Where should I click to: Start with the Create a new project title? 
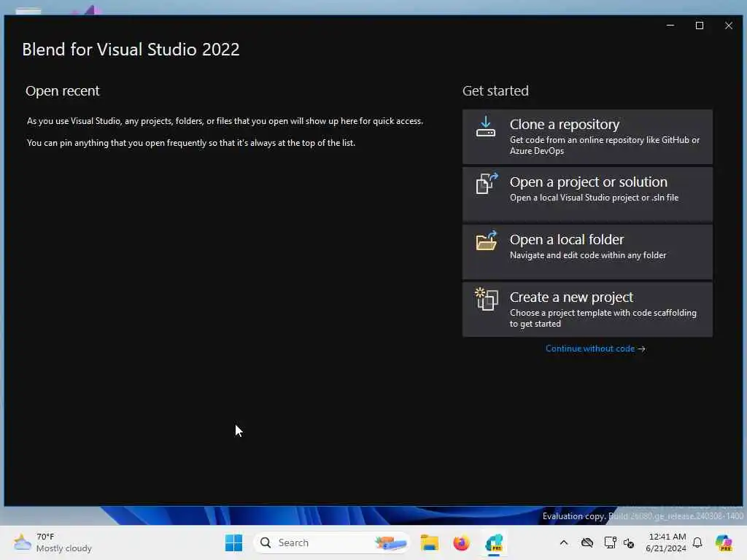pos(571,297)
